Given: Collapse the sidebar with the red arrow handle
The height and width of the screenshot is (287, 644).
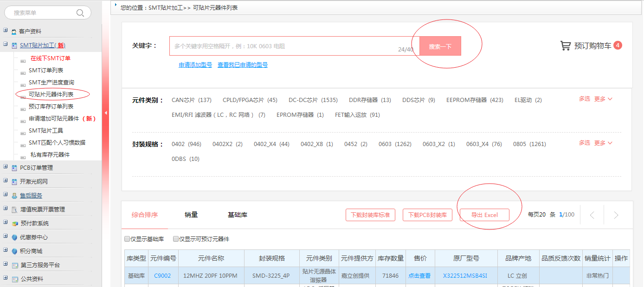Looking at the screenshot, I should tap(106, 113).
